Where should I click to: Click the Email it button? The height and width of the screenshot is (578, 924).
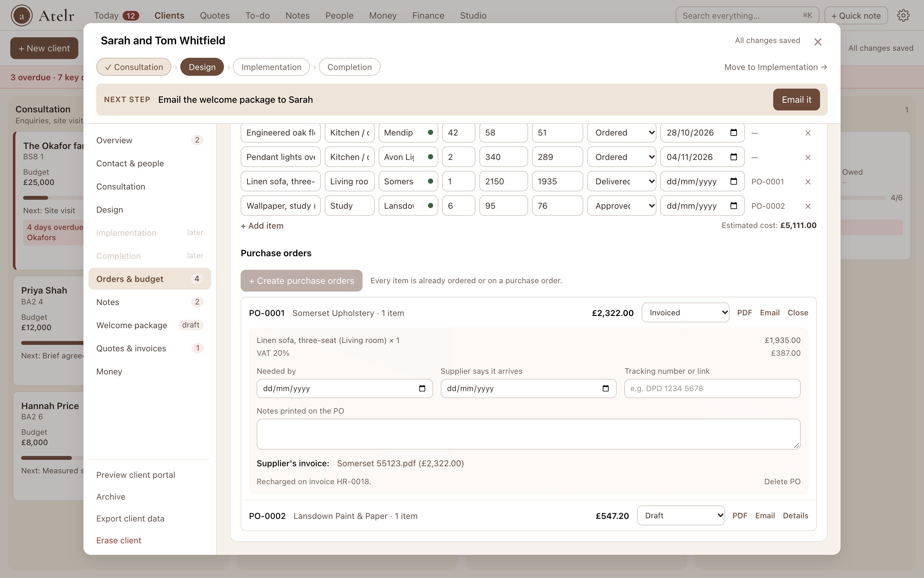(x=796, y=100)
